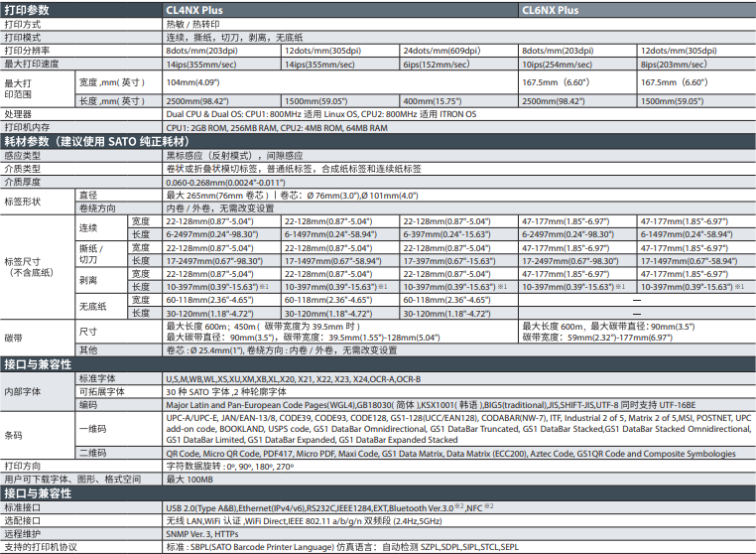Select the "QR Code, Micro QR Code, PDF417" text
The image size is (756, 554).
tap(229, 454)
